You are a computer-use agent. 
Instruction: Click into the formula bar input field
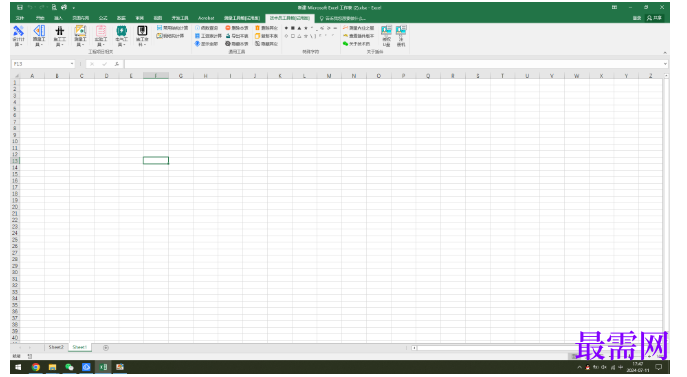click(393, 64)
